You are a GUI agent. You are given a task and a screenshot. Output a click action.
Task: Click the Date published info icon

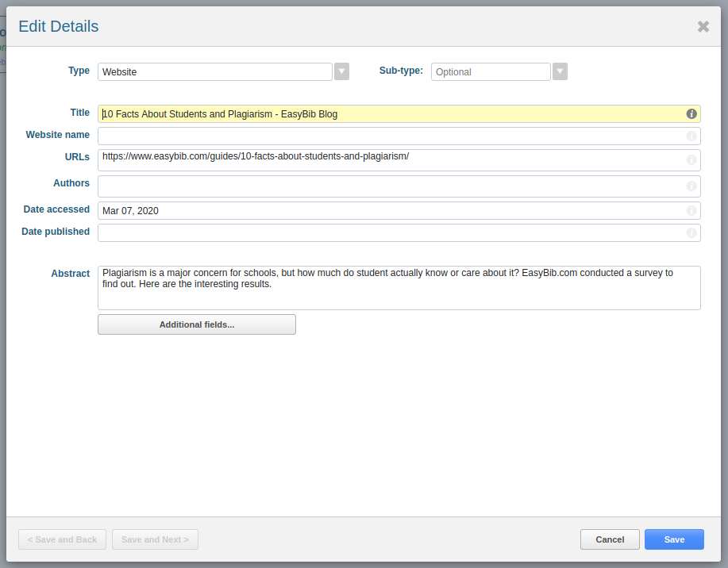pos(691,232)
